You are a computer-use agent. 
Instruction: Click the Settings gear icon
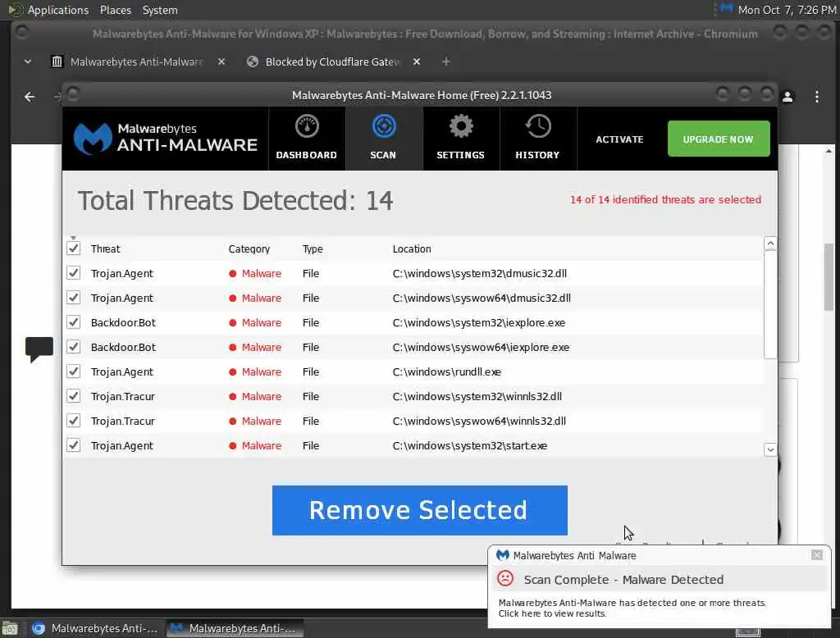click(x=461, y=127)
